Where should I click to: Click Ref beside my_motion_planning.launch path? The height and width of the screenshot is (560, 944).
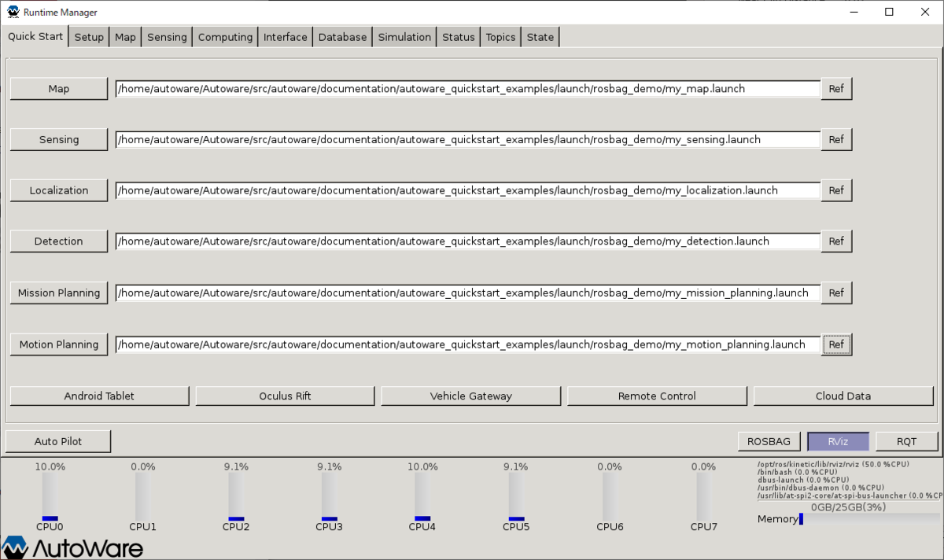click(x=836, y=344)
